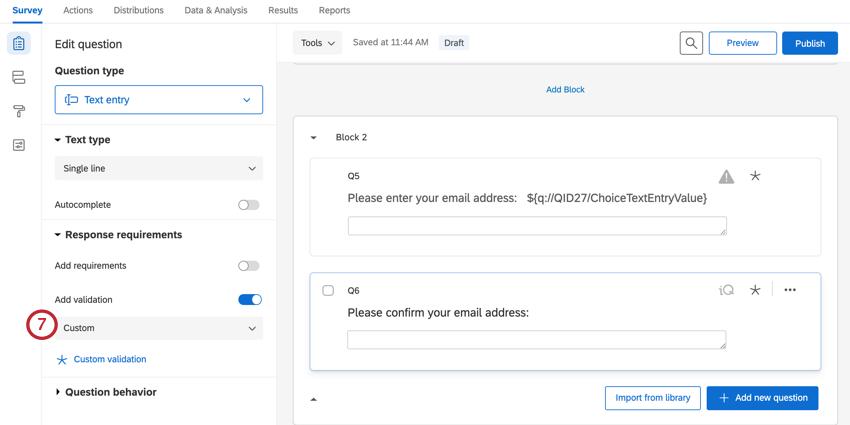Toggle the Autocomplete switch

[249, 205]
